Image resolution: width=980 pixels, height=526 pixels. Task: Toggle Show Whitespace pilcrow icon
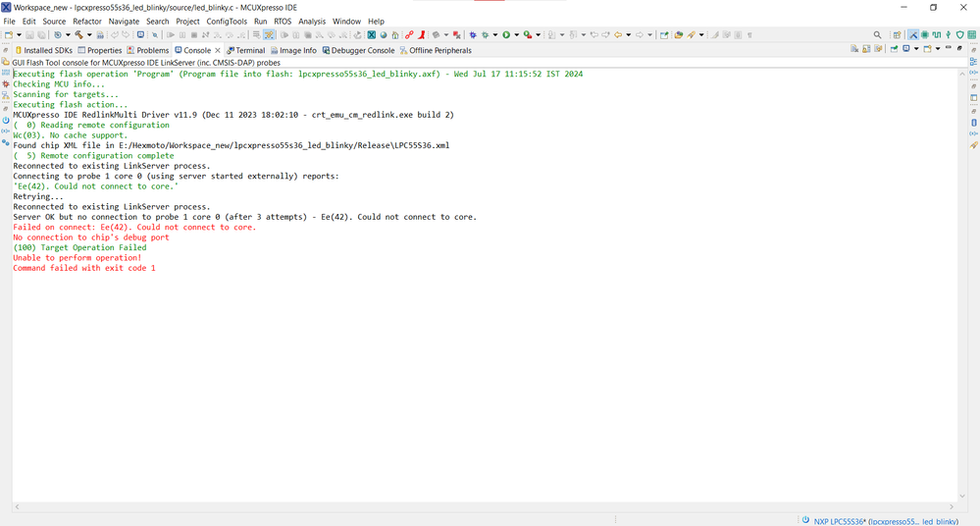(x=749, y=35)
